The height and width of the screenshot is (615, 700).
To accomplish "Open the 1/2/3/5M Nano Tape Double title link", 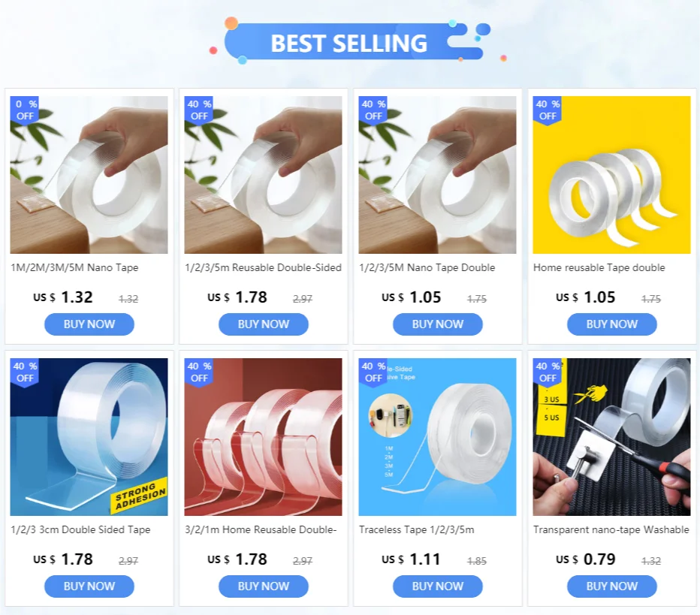I will coord(427,268).
